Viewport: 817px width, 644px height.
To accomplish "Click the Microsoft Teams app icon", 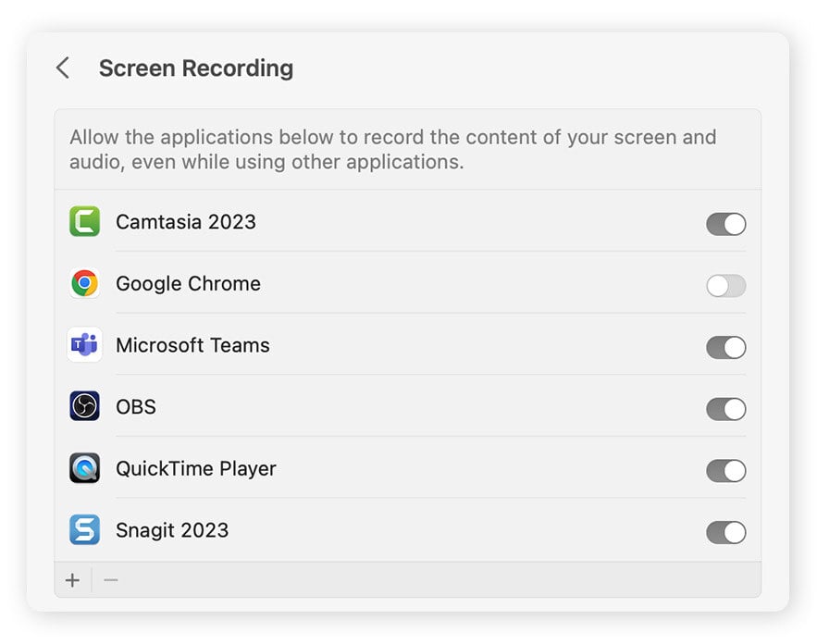I will click(84, 345).
